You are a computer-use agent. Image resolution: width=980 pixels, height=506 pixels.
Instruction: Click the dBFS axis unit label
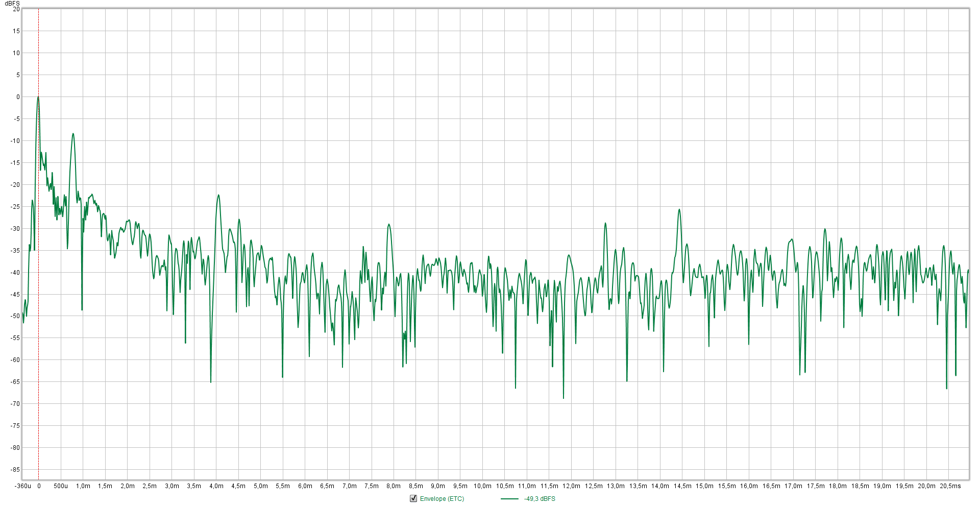[x=12, y=4]
